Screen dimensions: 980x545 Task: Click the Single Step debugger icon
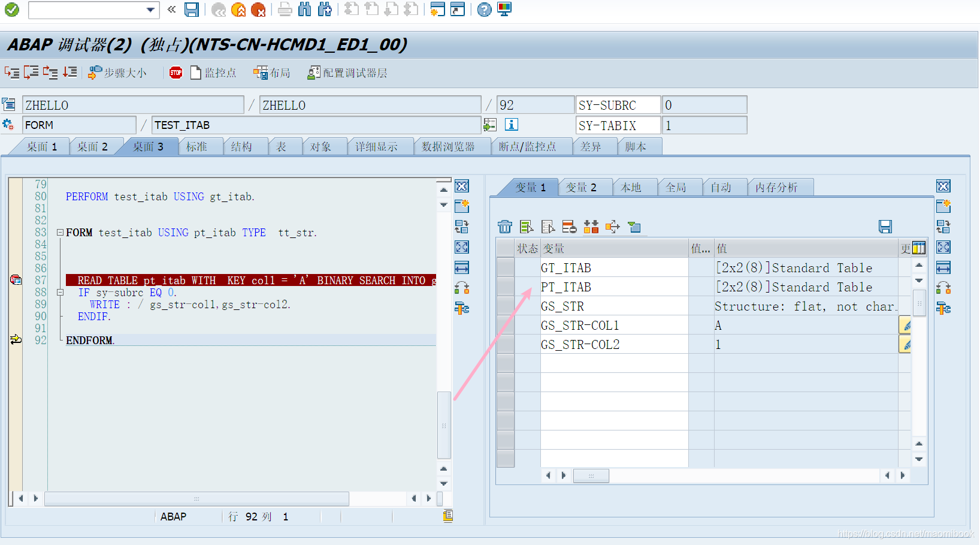tap(12, 73)
